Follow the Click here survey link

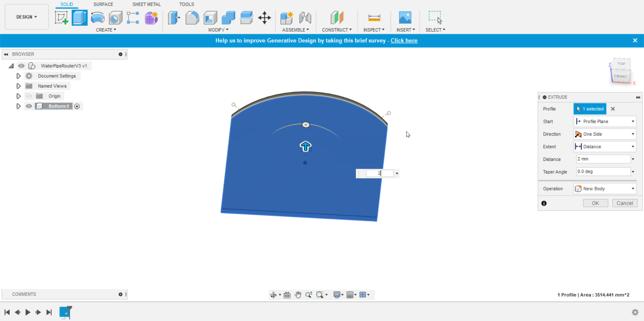404,41
